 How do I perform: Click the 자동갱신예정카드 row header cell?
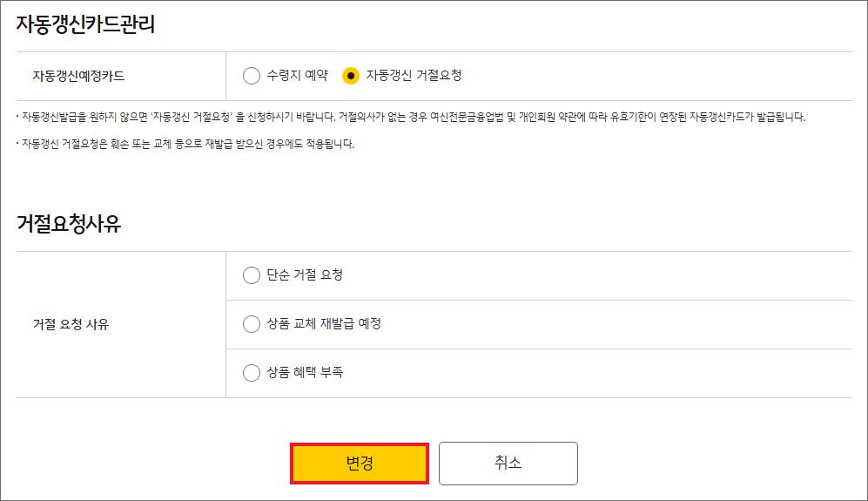click(x=78, y=76)
